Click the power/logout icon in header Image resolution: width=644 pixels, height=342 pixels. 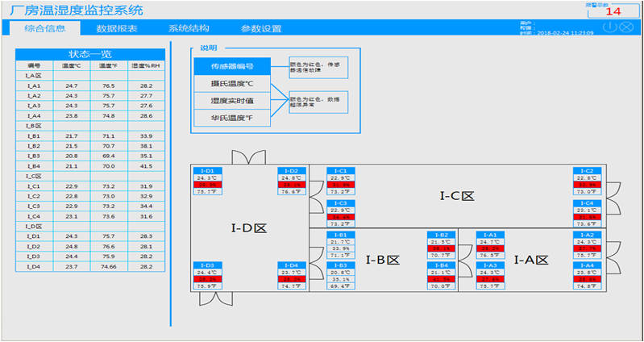tap(610, 27)
